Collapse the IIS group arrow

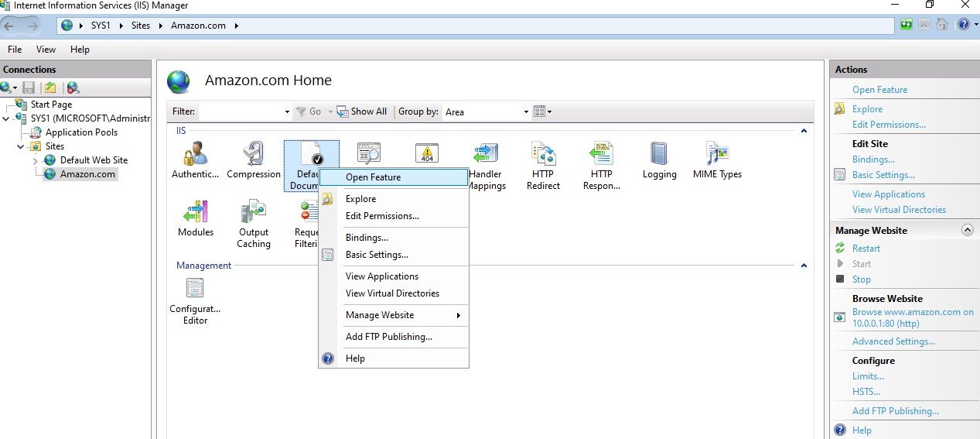804,131
